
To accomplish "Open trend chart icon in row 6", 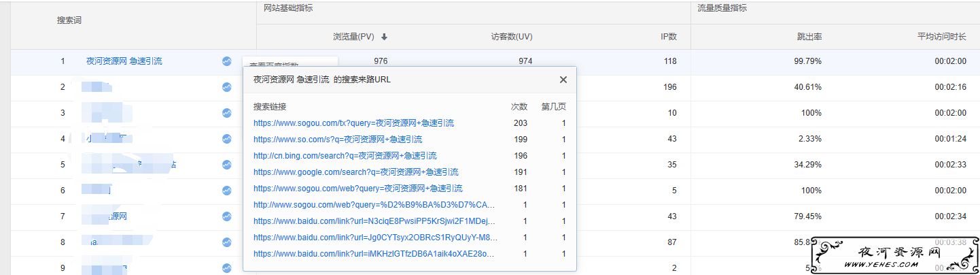I will 226,191.
